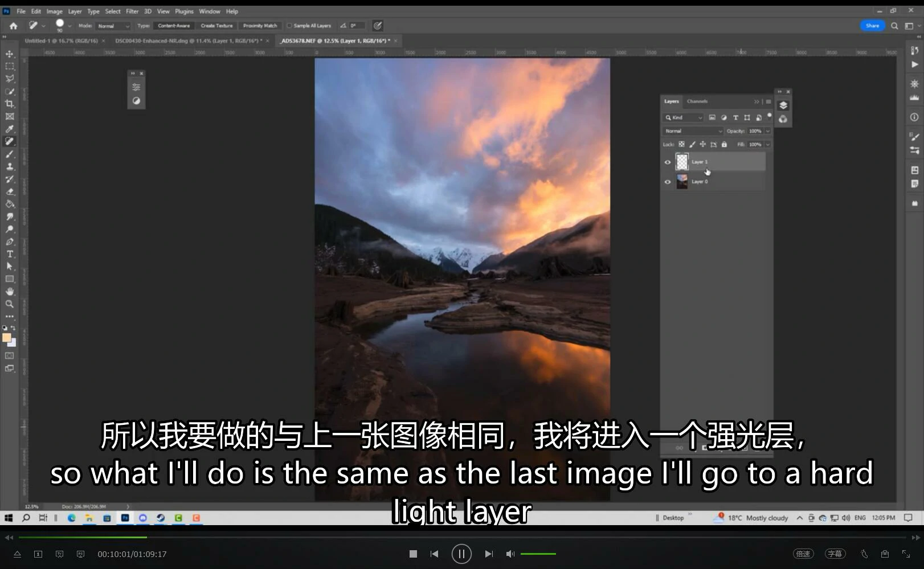The image size is (924, 569).
Task: Hide Layer 1 with eye icon
Action: [668, 162]
